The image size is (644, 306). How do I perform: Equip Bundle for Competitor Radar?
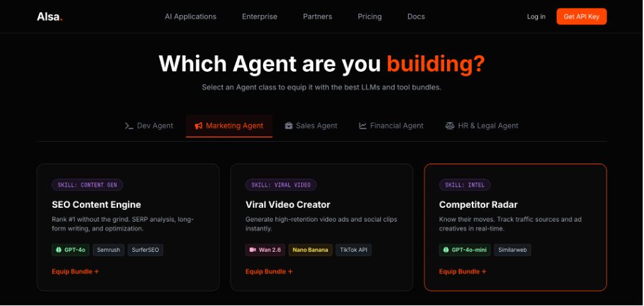463,272
